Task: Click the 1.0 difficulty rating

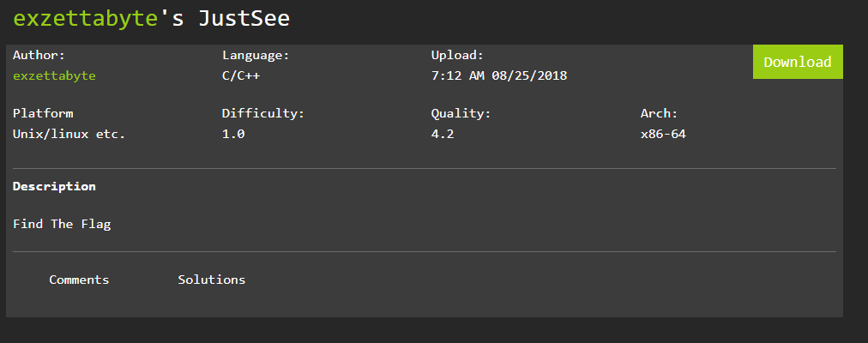Action: tap(233, 134)
